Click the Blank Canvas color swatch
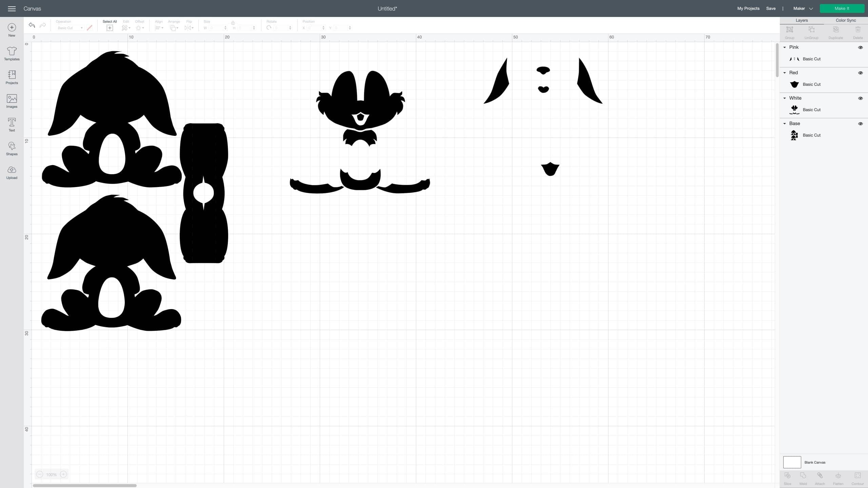868x488 pixels. [x=792, y=462]
